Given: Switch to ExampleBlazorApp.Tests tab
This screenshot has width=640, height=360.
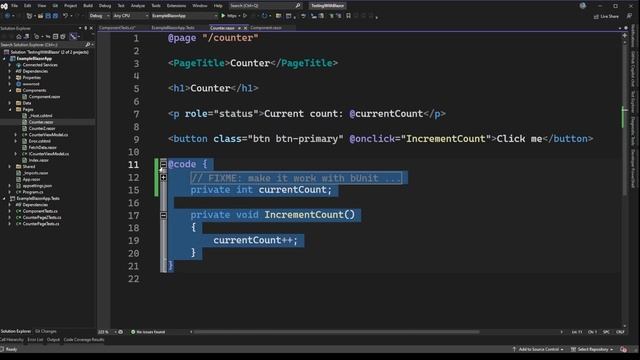Looking at the screenshot, I should point(173,28).
